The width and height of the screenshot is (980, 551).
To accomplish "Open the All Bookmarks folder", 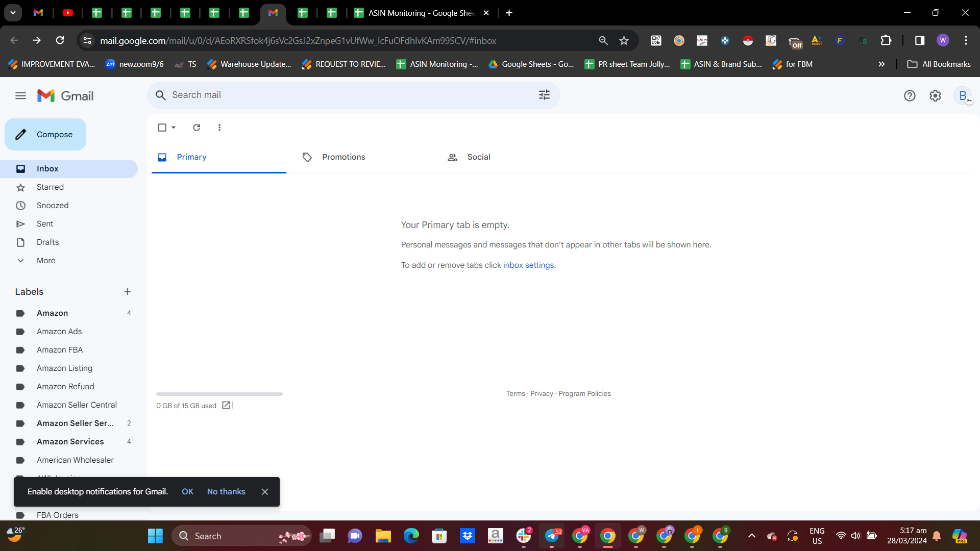I will coord(939,64).
